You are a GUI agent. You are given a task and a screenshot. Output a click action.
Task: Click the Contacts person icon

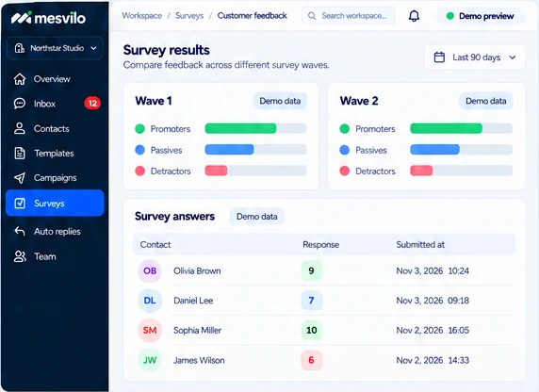pos(20,128)
